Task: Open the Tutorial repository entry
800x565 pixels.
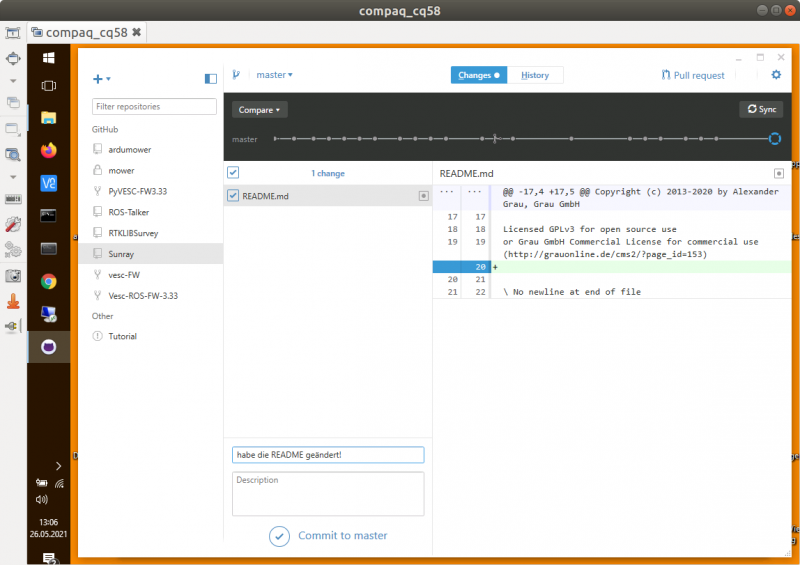Action: [151, 336]
